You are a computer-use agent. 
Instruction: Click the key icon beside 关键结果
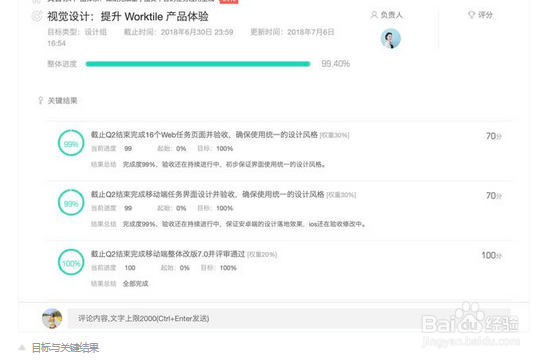click(x=41, y=101)
